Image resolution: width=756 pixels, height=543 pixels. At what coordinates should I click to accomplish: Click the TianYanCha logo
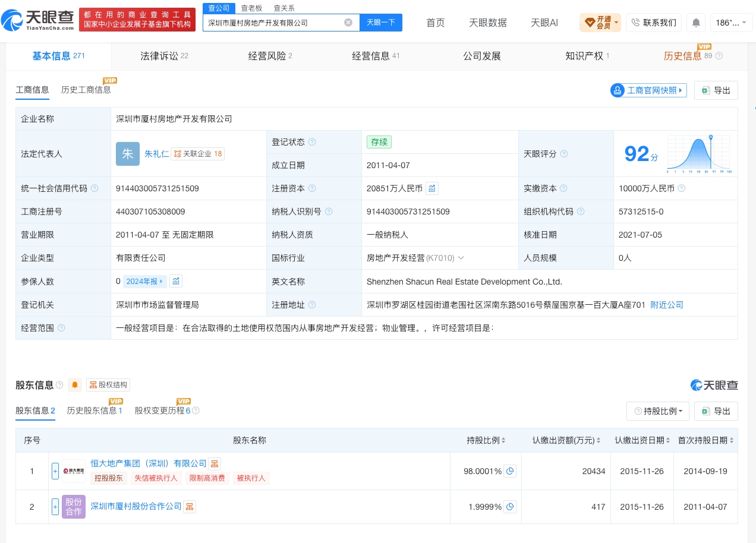37,20
